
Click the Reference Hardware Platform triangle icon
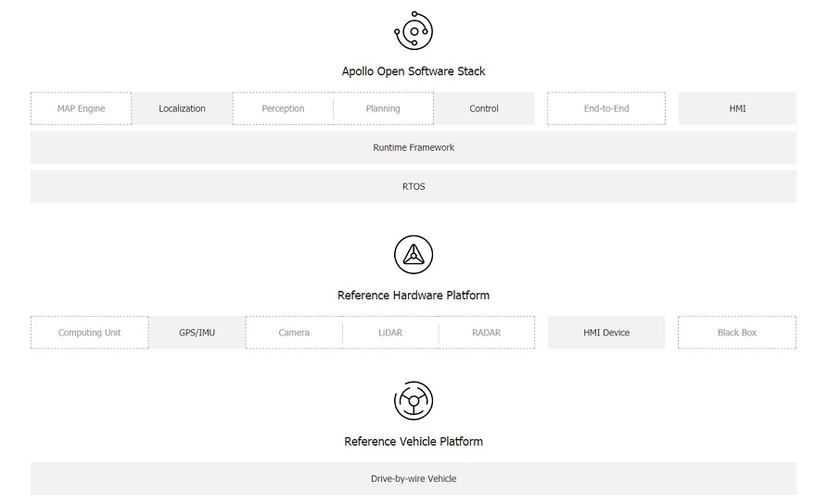(413, 255)
